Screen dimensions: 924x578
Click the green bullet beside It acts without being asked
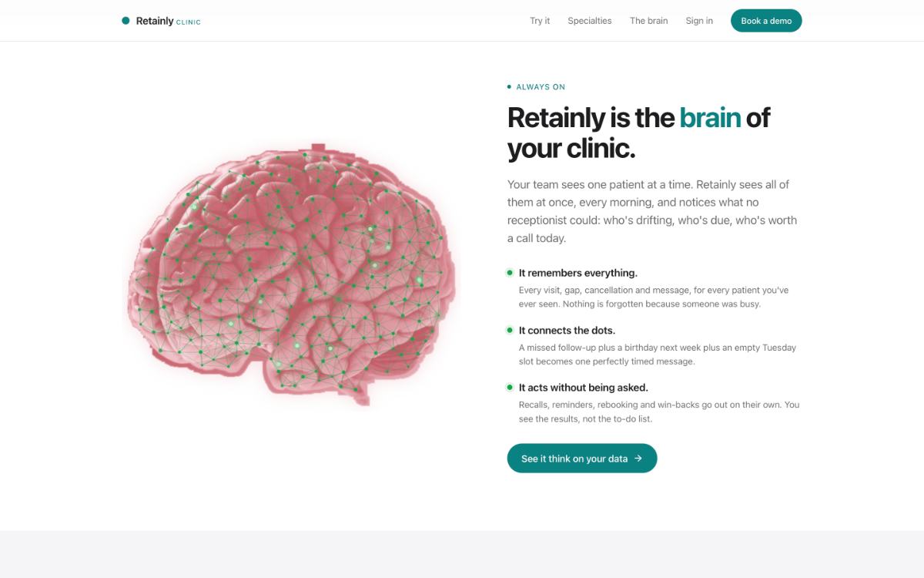[x=510, y=388]
